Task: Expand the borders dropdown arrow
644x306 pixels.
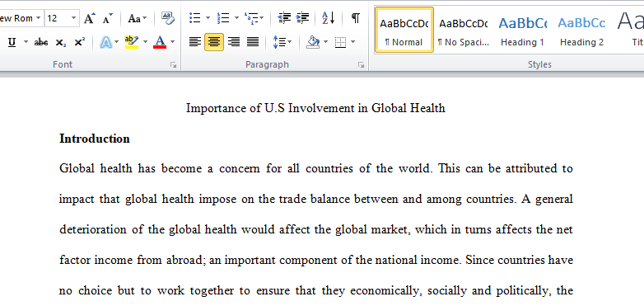Action: (x=352, y=42)
